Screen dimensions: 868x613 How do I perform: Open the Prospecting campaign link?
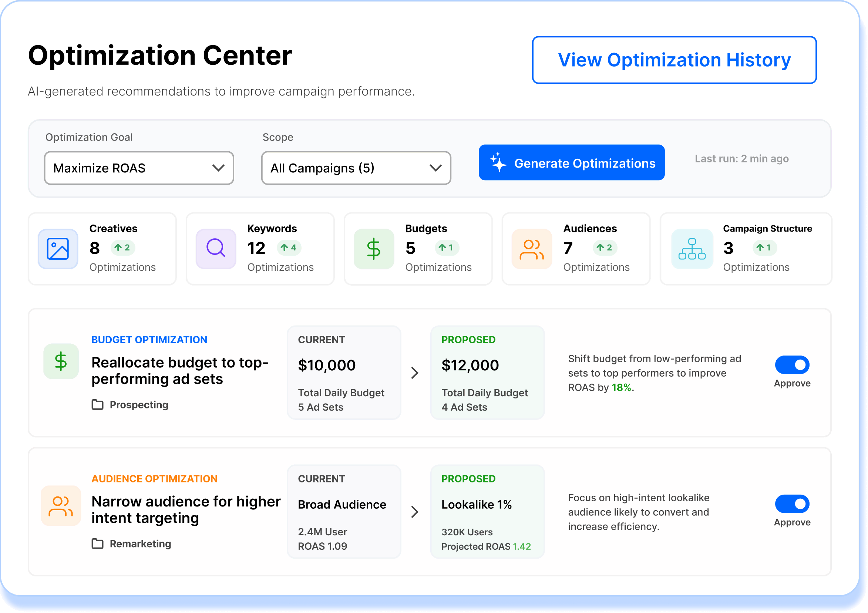pyautogui.click(x=139, y=405)
